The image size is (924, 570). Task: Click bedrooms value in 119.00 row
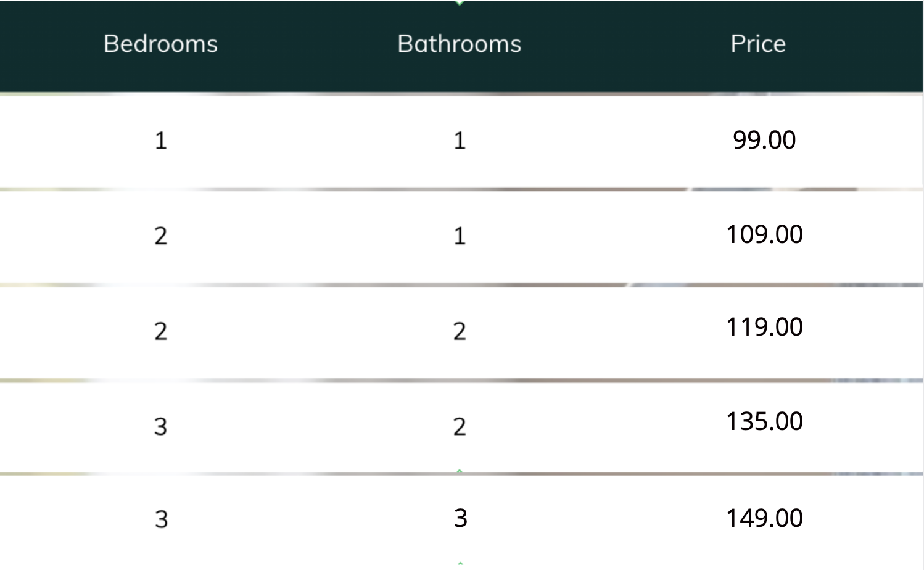[160, 331]
